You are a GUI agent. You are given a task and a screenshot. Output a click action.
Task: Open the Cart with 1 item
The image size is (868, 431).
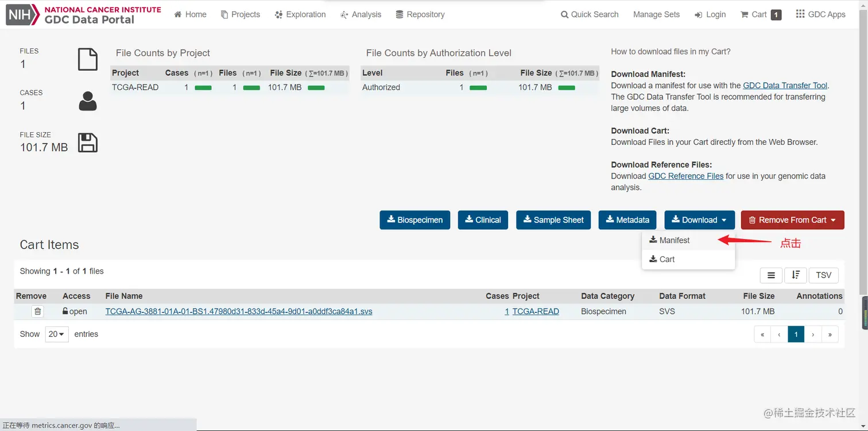click(761, 14)
